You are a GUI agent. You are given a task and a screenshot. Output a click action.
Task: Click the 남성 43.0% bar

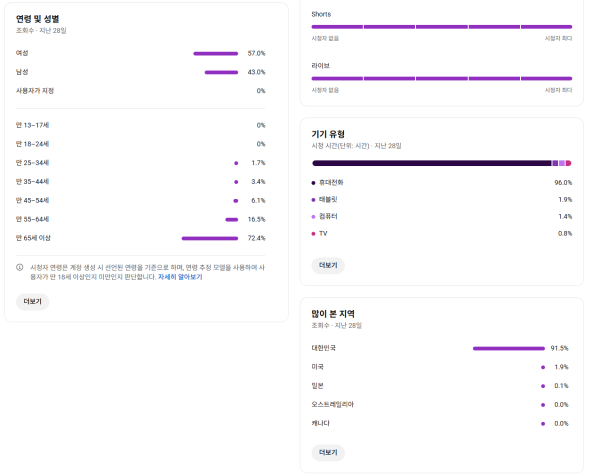pyautogui.click(x=221, y=72)
